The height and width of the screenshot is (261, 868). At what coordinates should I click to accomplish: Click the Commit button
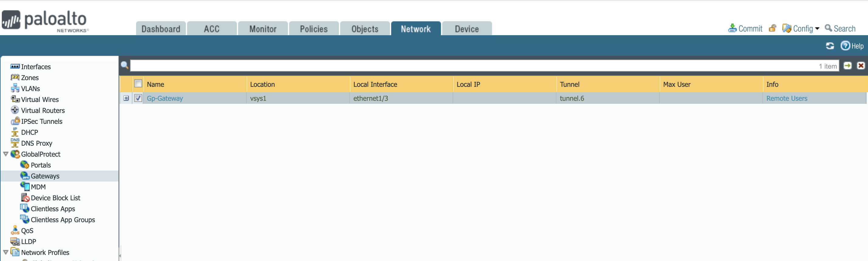pyautogui.click(x=745, y=29)
